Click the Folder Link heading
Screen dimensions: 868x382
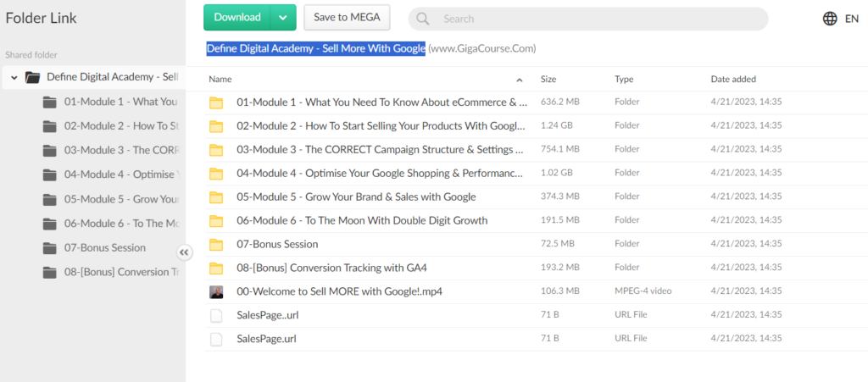click(x=41, y=19)
